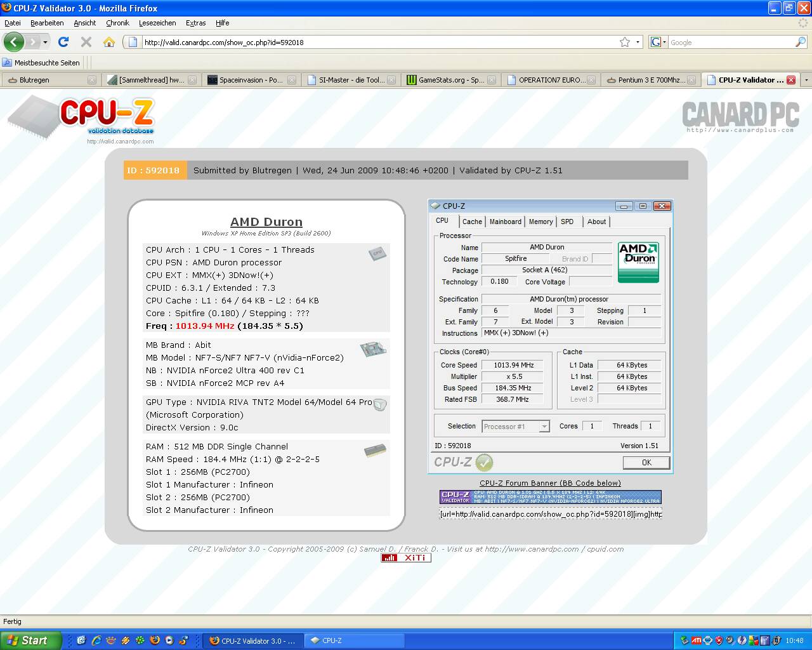Click the Forward navigation arrow
Viewport: 812px width, 650px height.
(33, 43)
